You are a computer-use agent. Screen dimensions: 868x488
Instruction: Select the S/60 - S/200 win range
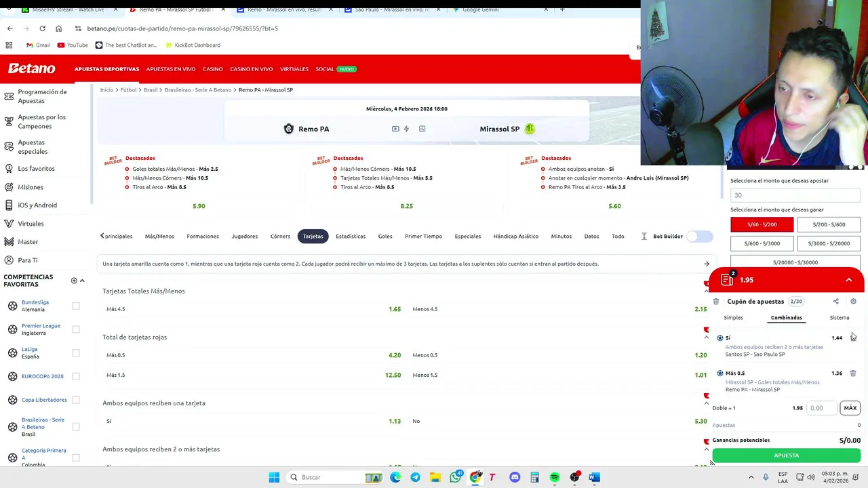pos(762,224)
